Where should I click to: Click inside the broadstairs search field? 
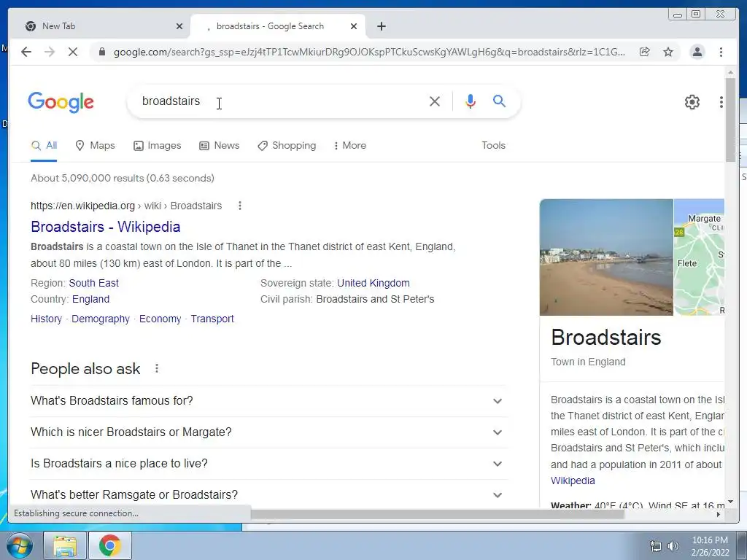click(281, 101)
